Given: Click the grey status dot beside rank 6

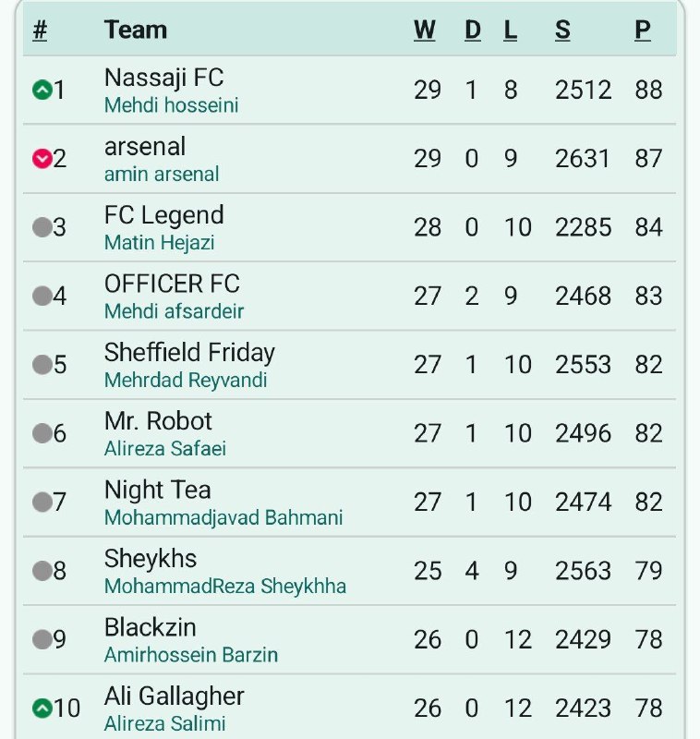Looking at the screenshot, I should pos(42,433).
